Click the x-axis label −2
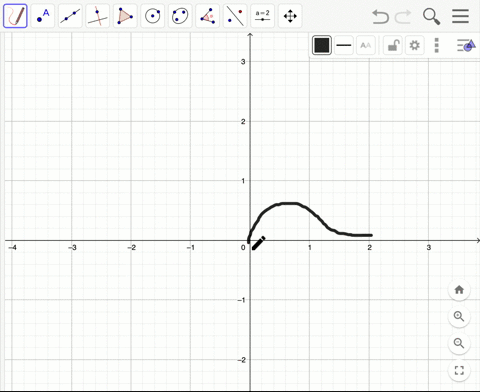 [x=131, y=248]
